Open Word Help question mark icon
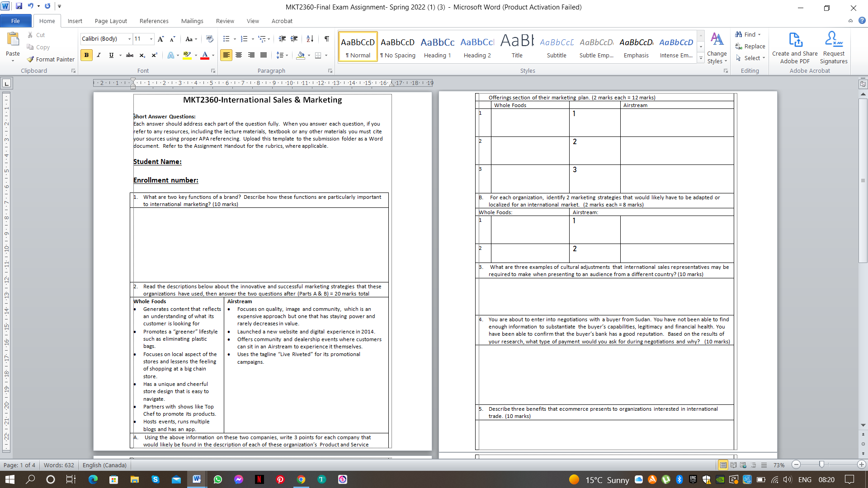This screenshot has height=488, width=868. [862, 21]
